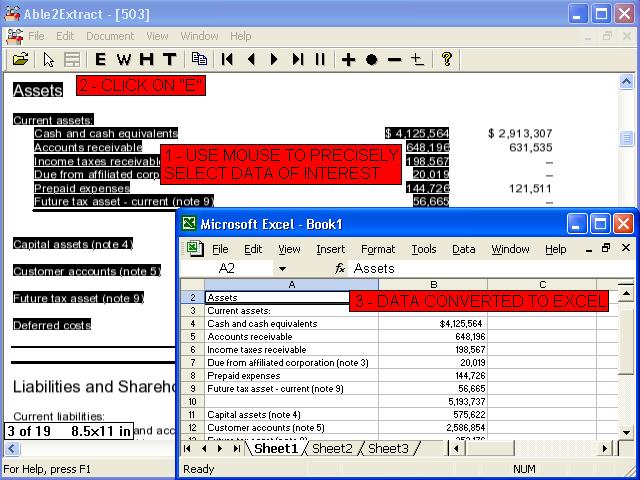Open Edit menu in Able2Extract
This screenshot has height=480, width=640.
65,36
